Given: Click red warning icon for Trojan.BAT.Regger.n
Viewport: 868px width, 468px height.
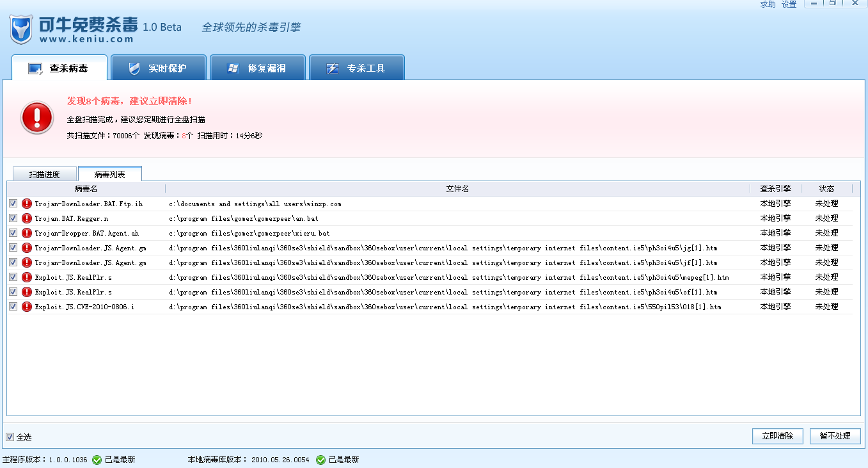Looking at the screenshot, I should click(x=26, y=218).
